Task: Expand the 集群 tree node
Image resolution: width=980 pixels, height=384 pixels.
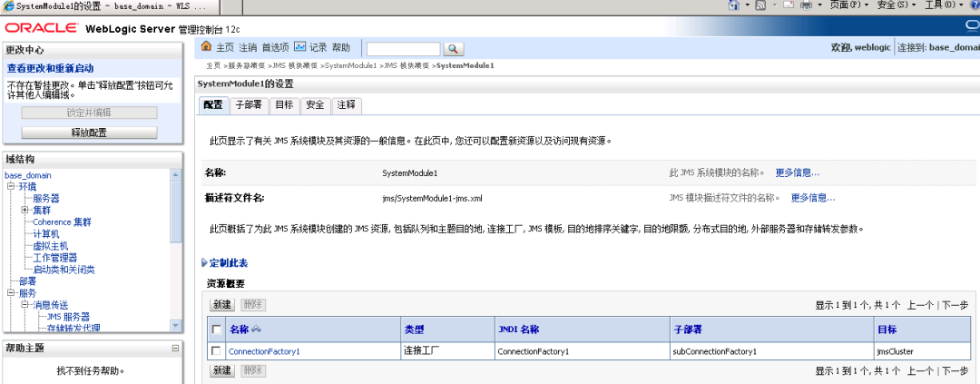Action: 24,210
